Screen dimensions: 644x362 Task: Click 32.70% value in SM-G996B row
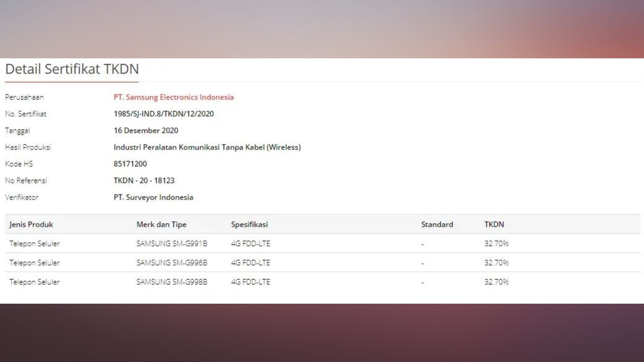[x=496, y=263]
